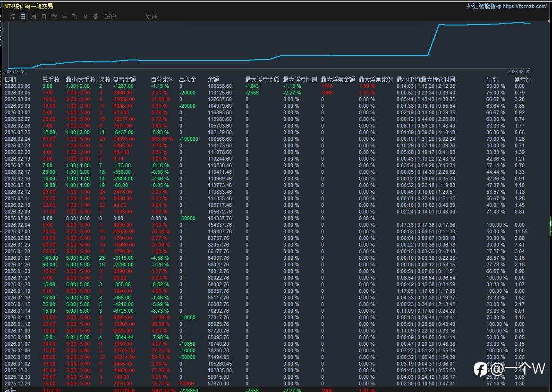The height and width of the screenshot is (392, 552).
Task: Select the 季 quarterly tab
Action: pyautogui.click(x=54, y=17)
